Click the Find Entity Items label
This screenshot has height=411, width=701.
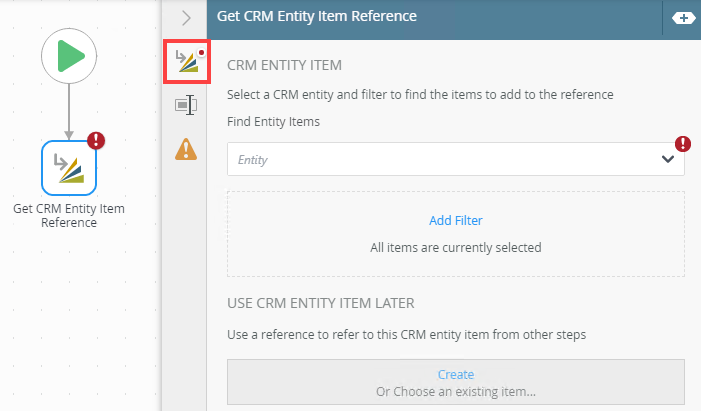[x=273, y=122]
